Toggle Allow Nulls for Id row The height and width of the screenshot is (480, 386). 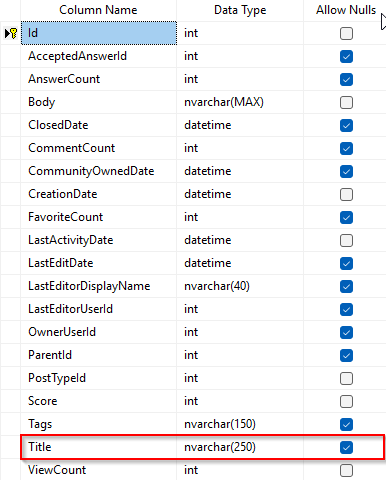(346, 33)
